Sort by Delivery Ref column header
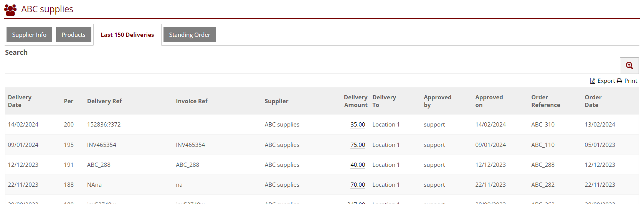 pyautogui.click(x=104, y=101)
